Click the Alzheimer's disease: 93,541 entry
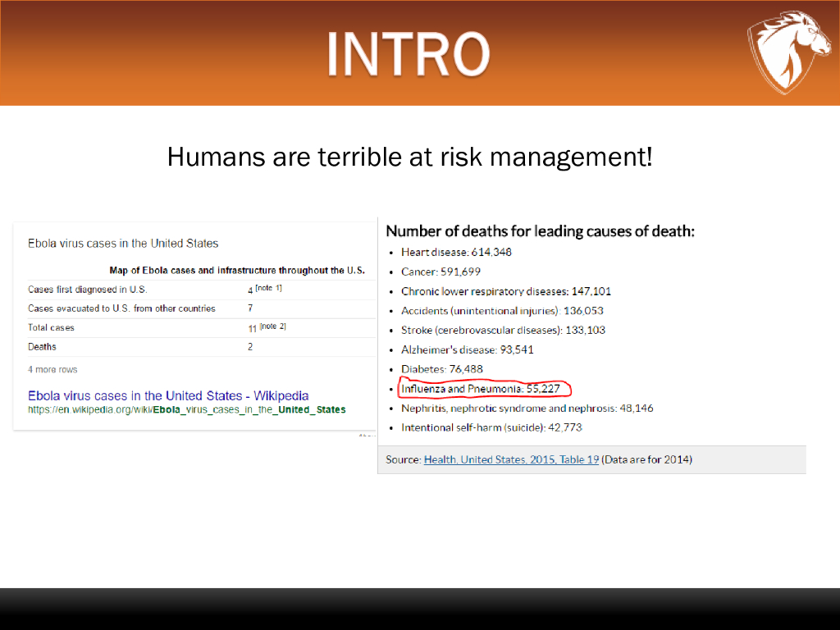The image size is (840, 630). point(467,349)
